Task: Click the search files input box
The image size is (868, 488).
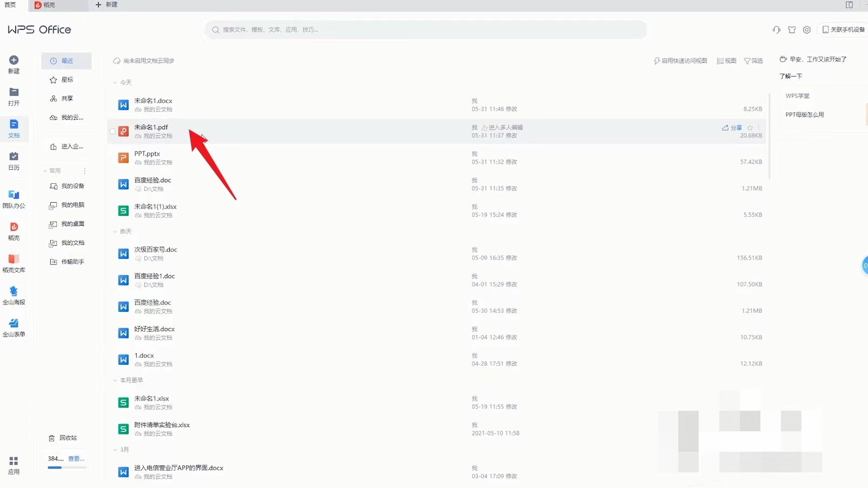Action: tap(425, 30)
